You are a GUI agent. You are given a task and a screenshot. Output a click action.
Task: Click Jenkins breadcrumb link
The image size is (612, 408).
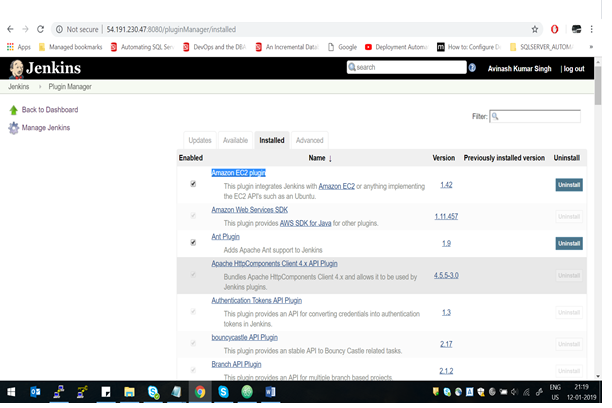pos(19,87)
